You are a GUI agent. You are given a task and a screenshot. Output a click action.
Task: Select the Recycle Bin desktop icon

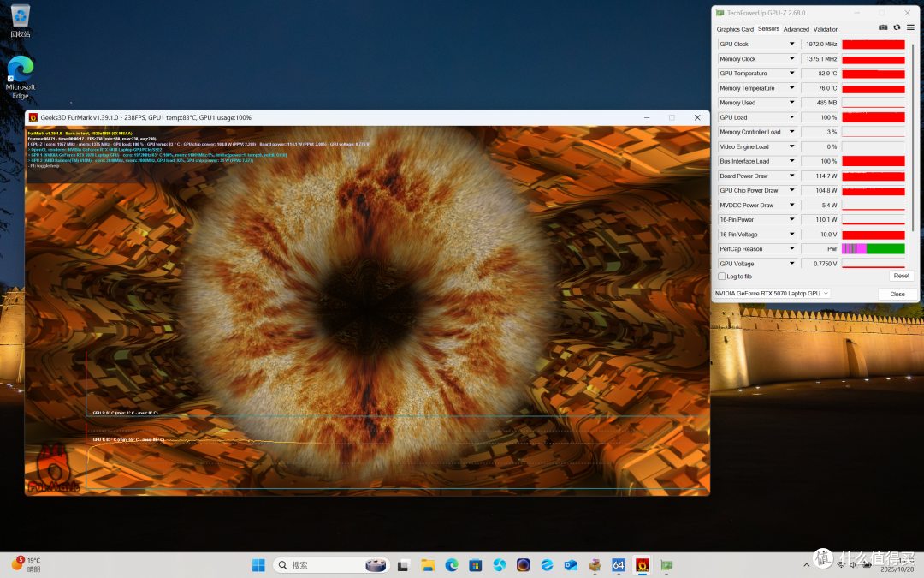coord(21,21)
